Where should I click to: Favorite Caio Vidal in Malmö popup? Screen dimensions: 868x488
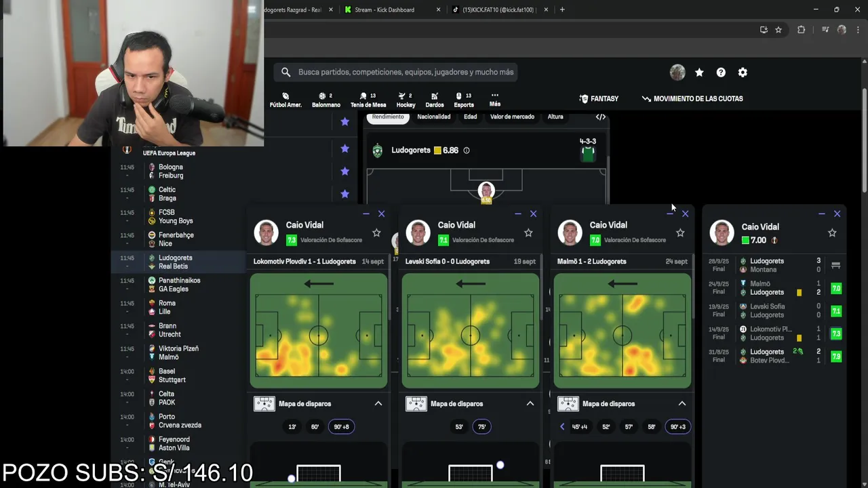(x=680, y=232)
